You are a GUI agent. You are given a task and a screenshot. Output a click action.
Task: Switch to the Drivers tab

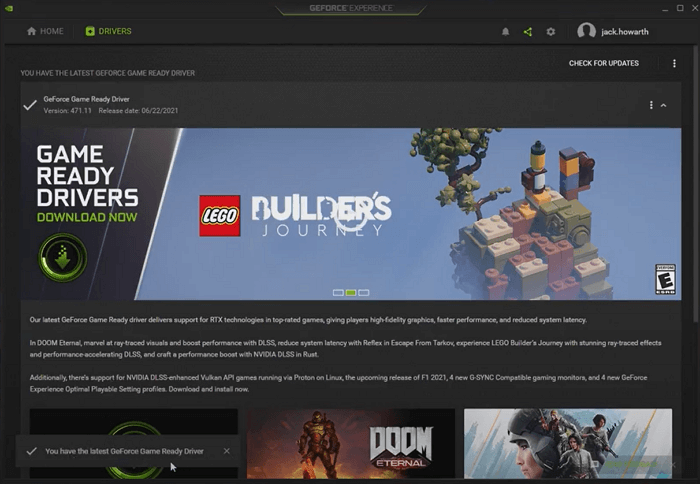tap(108, 31)
